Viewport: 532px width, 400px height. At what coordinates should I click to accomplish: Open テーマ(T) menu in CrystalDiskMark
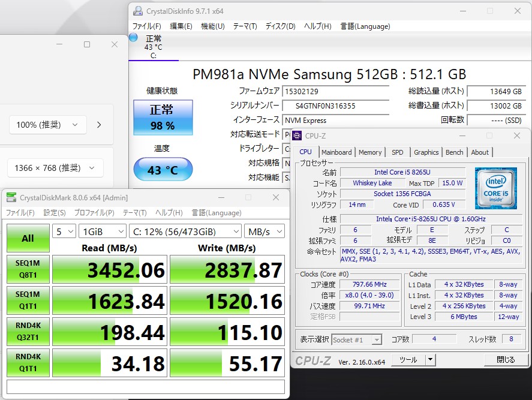134,213
